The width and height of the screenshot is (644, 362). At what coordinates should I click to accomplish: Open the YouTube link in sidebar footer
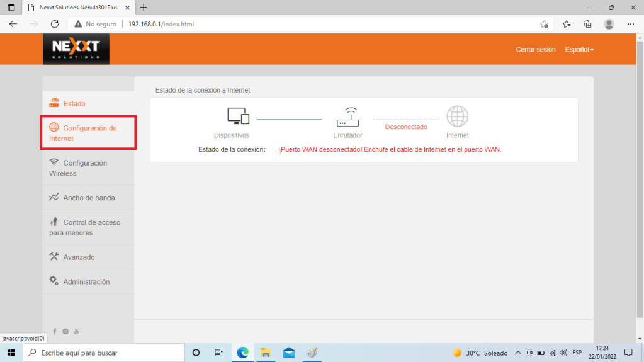(76, 331)
